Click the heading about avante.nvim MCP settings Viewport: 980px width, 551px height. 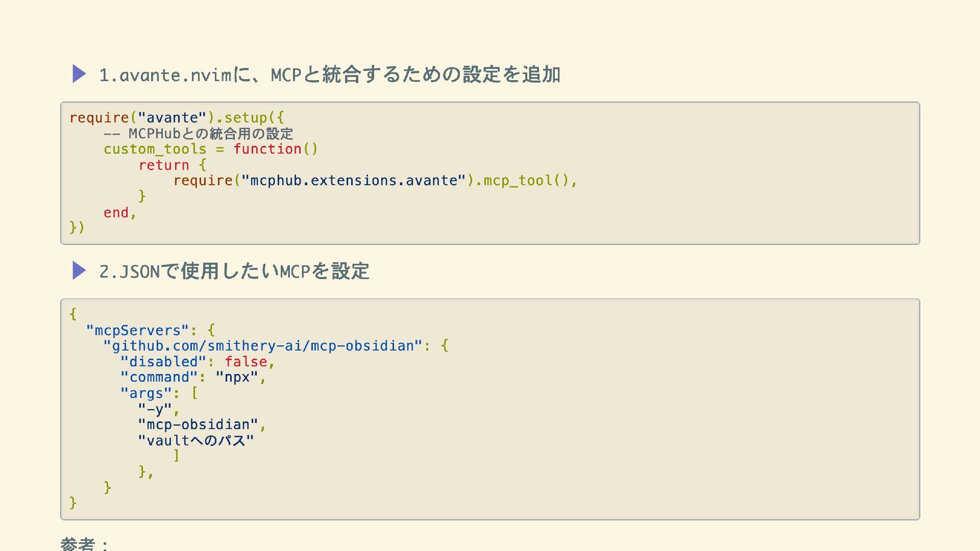click(x=329, y=75)
